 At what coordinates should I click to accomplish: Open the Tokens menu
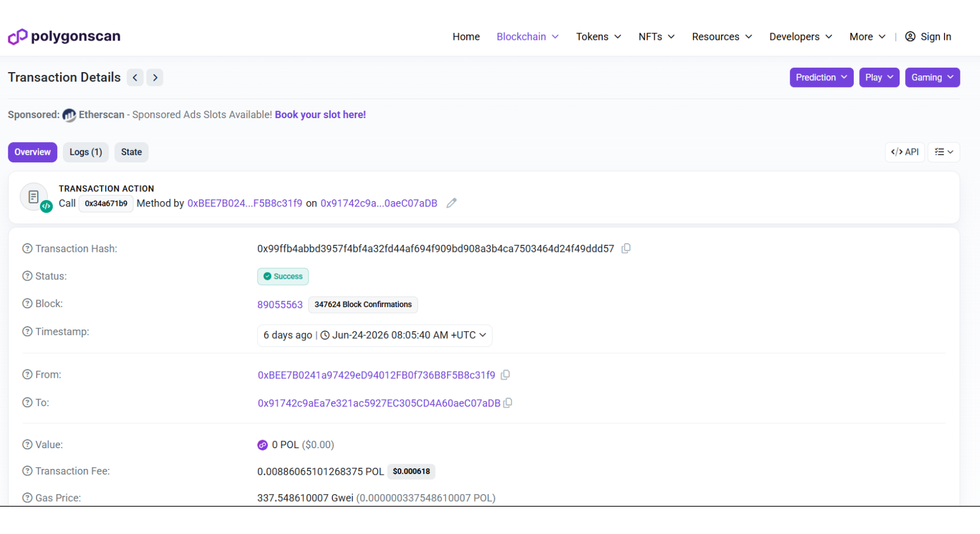tap(598, 37)
